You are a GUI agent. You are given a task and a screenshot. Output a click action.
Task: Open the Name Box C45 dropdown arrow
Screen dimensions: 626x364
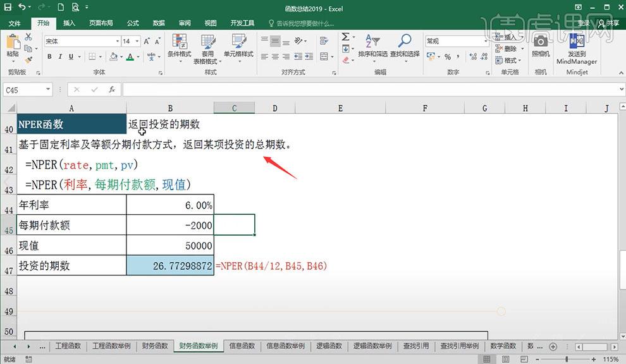pos(48,89)
